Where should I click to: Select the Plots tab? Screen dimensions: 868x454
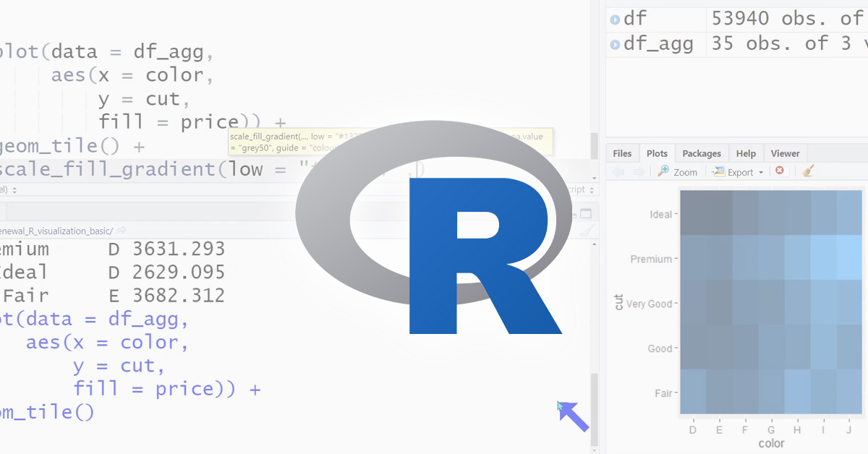tap(657, 153)
